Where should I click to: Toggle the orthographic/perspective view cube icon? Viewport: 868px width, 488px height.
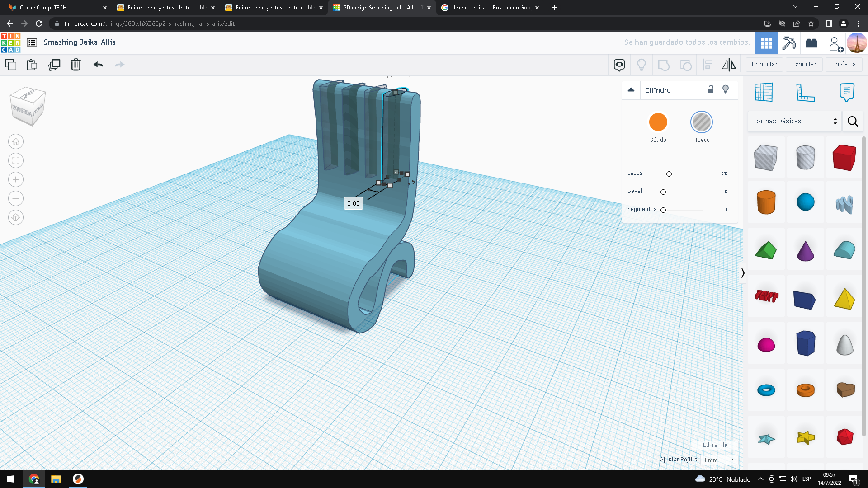(16, 218)
